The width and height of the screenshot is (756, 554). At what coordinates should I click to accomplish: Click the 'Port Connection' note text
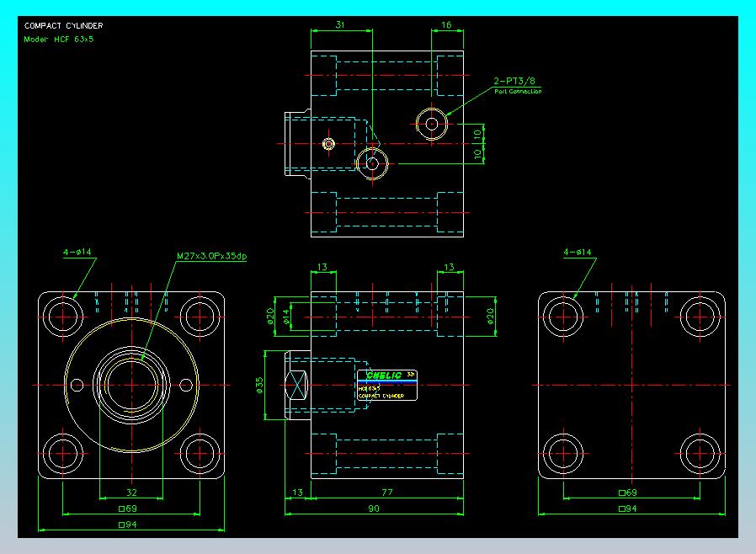[518, 91]
